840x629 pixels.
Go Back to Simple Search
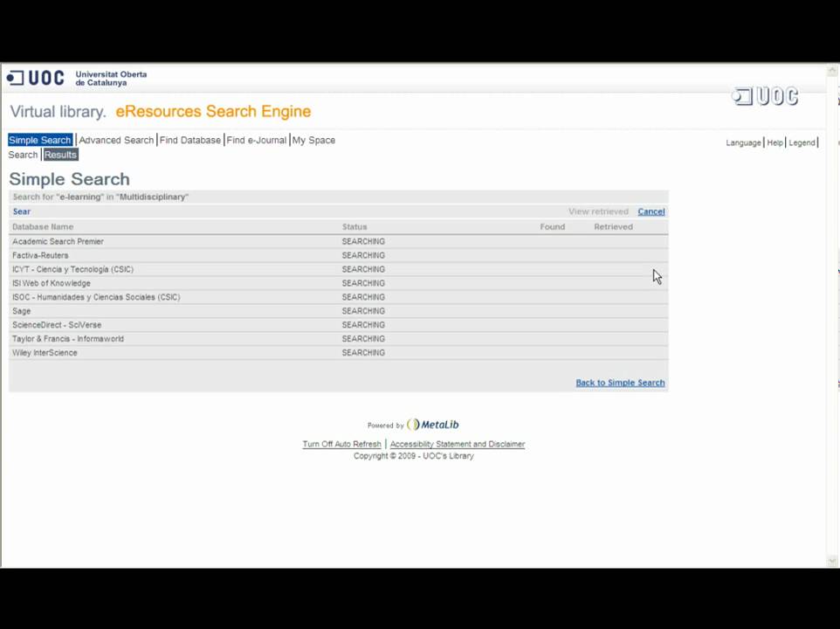pos(620,383)
